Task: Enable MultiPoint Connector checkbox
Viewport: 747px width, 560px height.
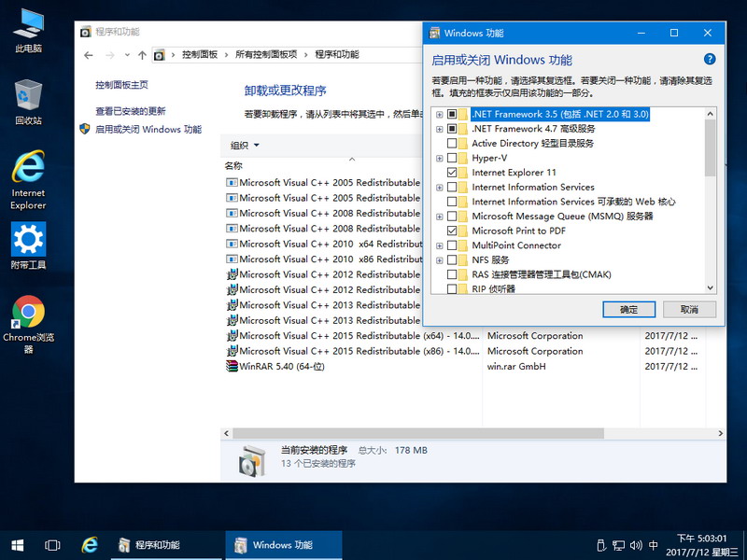Action: click(452, 245)
